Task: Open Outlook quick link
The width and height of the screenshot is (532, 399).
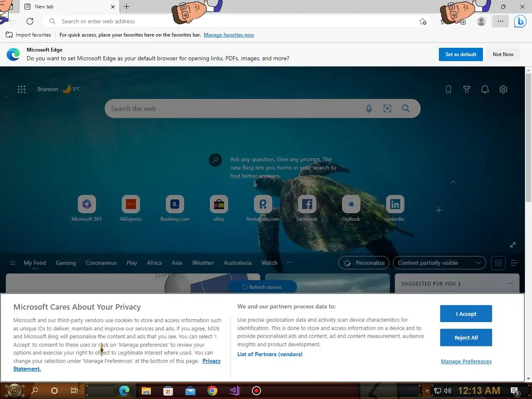Action: (x=351, y=208)
